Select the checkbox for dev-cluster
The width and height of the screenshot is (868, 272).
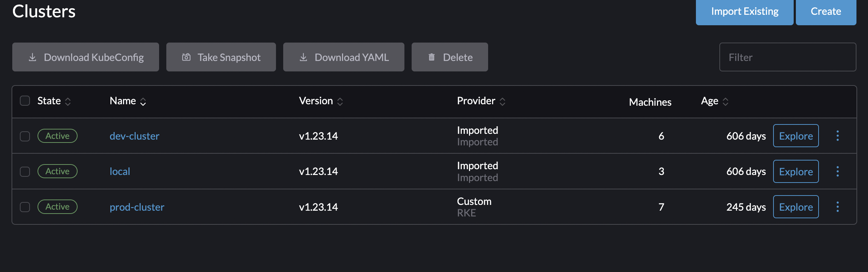click(x=25, y=136)
